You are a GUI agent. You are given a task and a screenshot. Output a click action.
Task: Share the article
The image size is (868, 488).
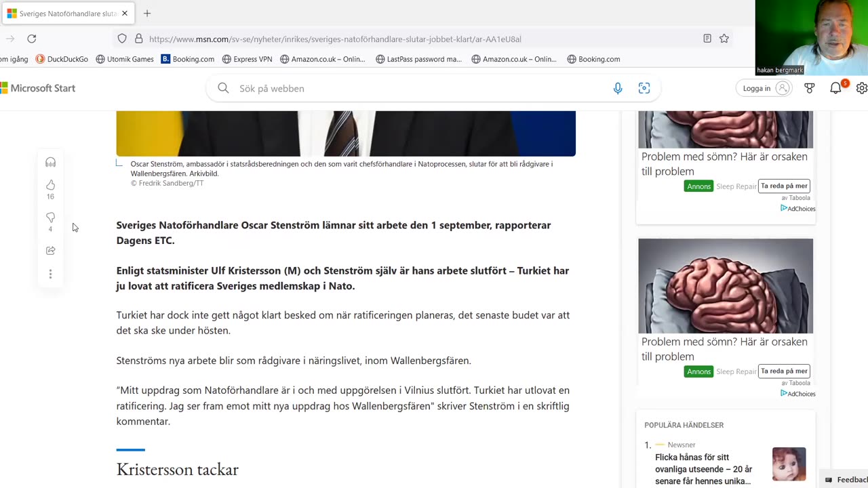click(x=50, y=251)
